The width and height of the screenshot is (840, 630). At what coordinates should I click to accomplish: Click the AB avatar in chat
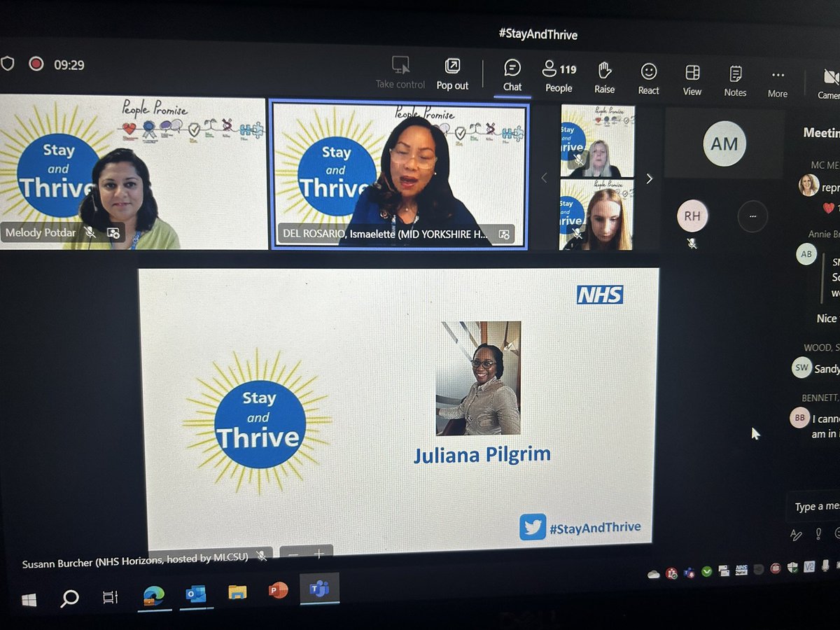pos(806,254)
